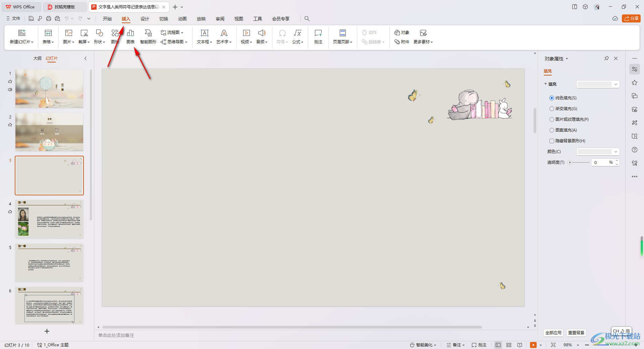Viewport: 644px width, 349px height.
Task: Open Header and Footer (页眉页脚)
Action: 343,37
